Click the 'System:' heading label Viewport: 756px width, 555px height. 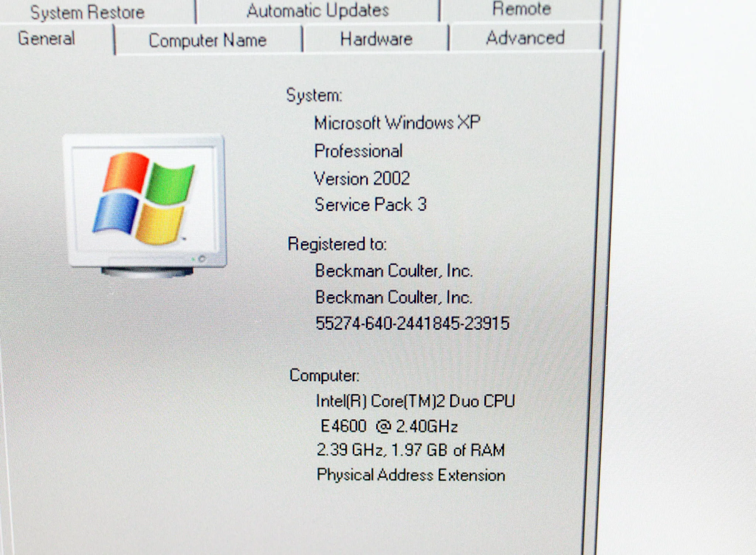pyautogui.click(x=314, y=96)
